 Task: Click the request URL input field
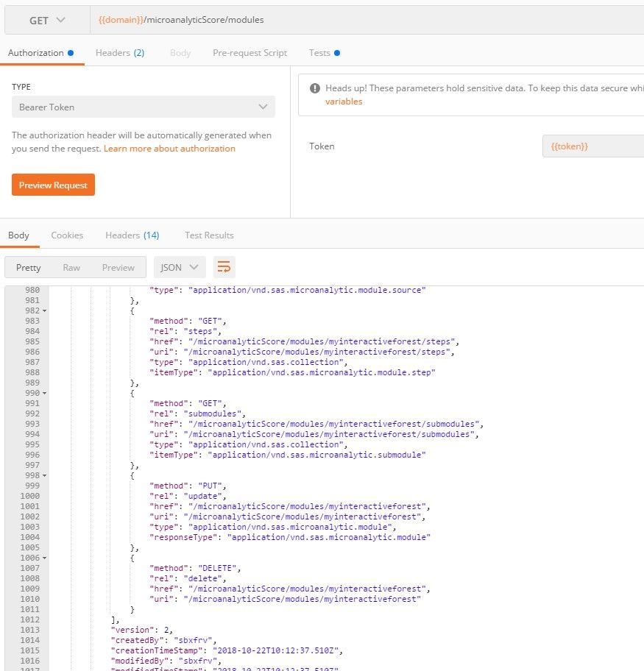click(368, 20)
